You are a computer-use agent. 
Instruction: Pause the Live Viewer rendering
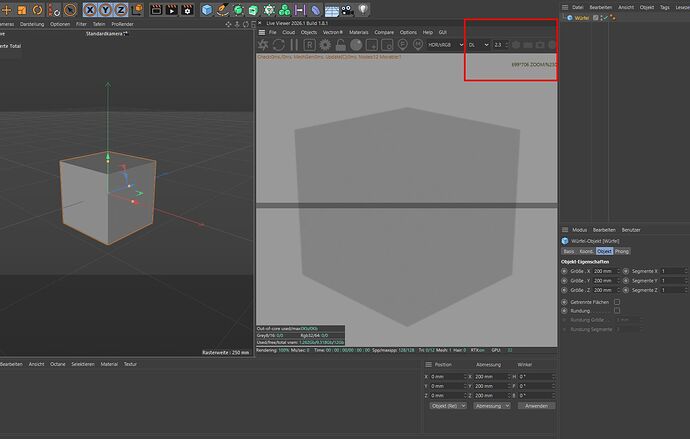click(x=294, y=45)
